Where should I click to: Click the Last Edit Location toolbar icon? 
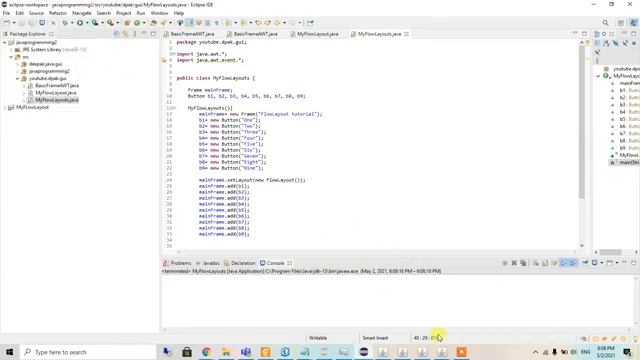pyautogui.click(x=258, y=23)
